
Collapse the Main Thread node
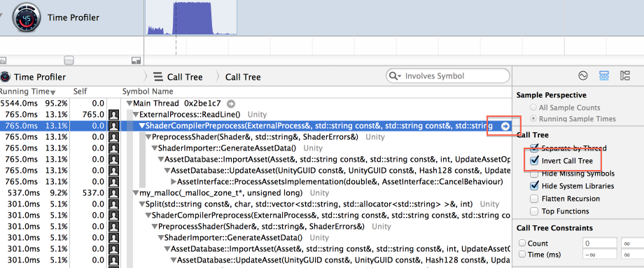129,104
